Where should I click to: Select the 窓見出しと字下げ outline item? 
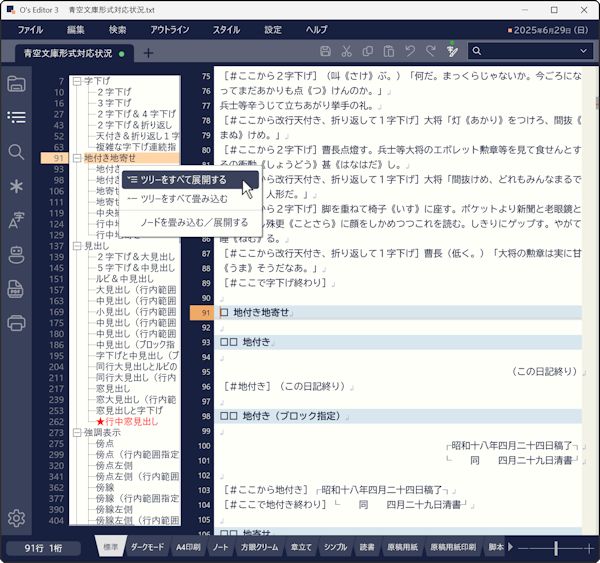[129, 411]
